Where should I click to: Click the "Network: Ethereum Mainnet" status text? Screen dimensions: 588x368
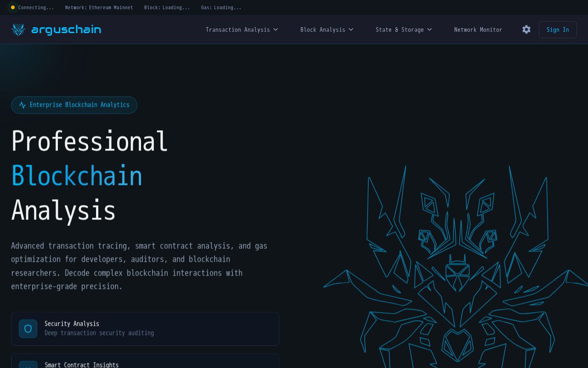(x=99, y=7)
